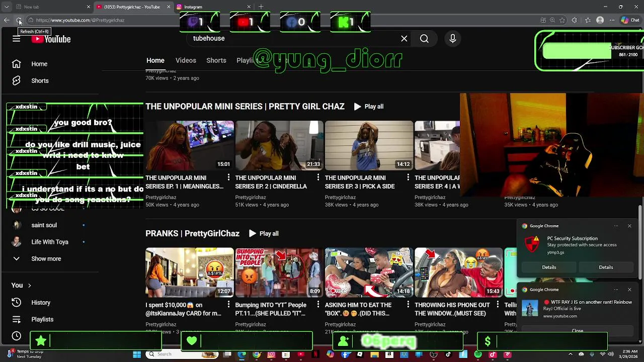The image size is (644, 362).
Task: Open the Chat button in browser toolbar
Action: point(630,20)
